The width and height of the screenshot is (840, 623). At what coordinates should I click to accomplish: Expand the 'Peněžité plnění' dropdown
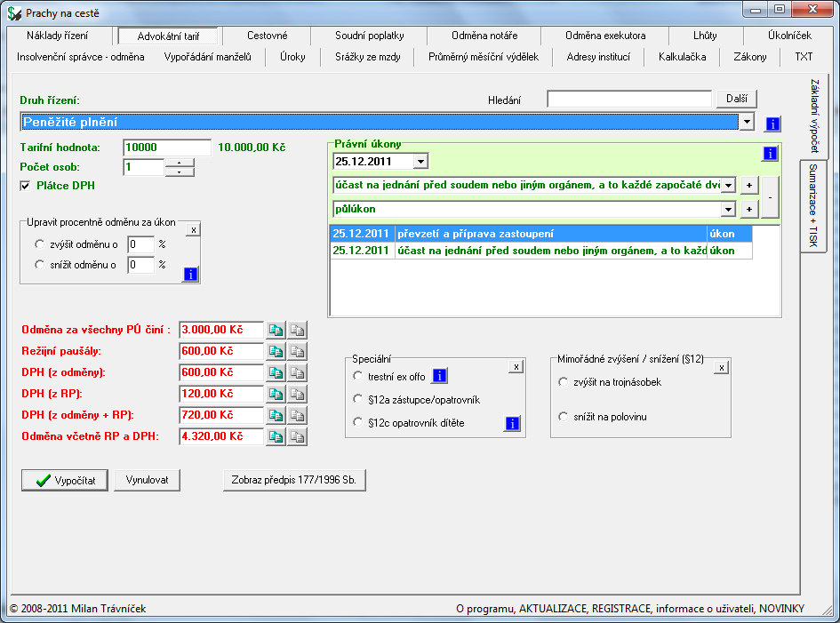click(x=747, y=123)
